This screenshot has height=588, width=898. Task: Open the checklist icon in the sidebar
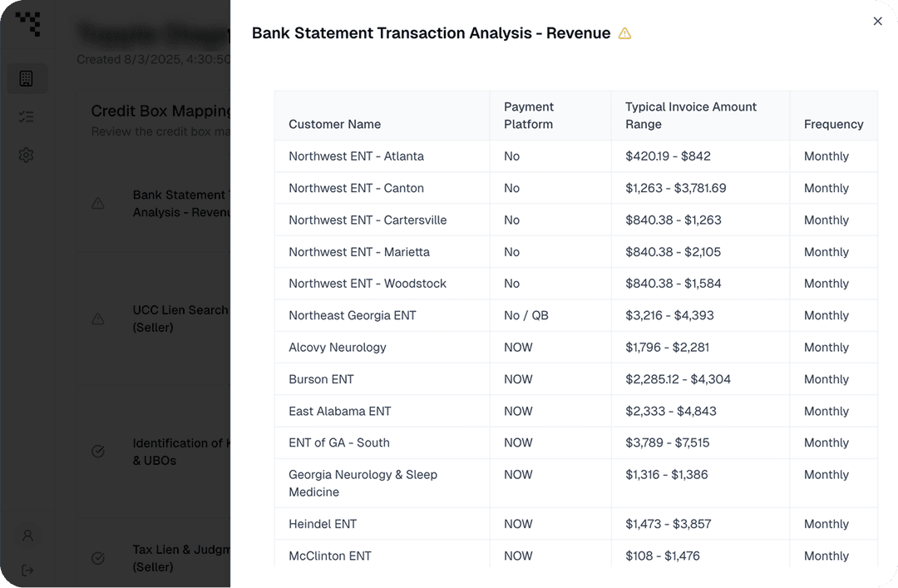[27, 117]
